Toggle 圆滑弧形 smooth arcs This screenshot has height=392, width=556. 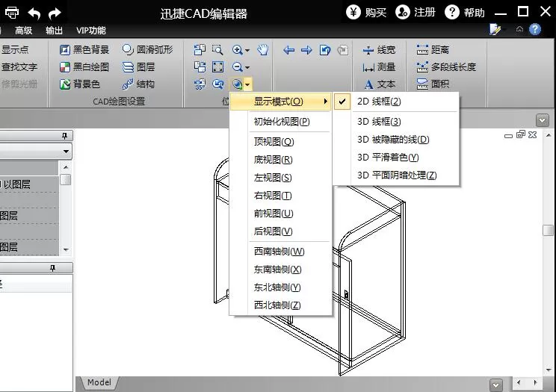coord(147,49)
